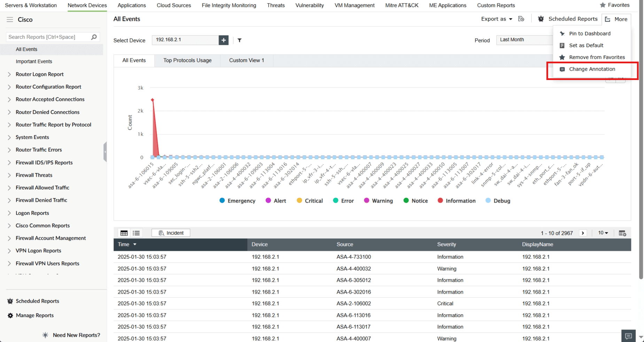Open the Export as dropdown
This screenshot has width=644, height=342.
496,19
